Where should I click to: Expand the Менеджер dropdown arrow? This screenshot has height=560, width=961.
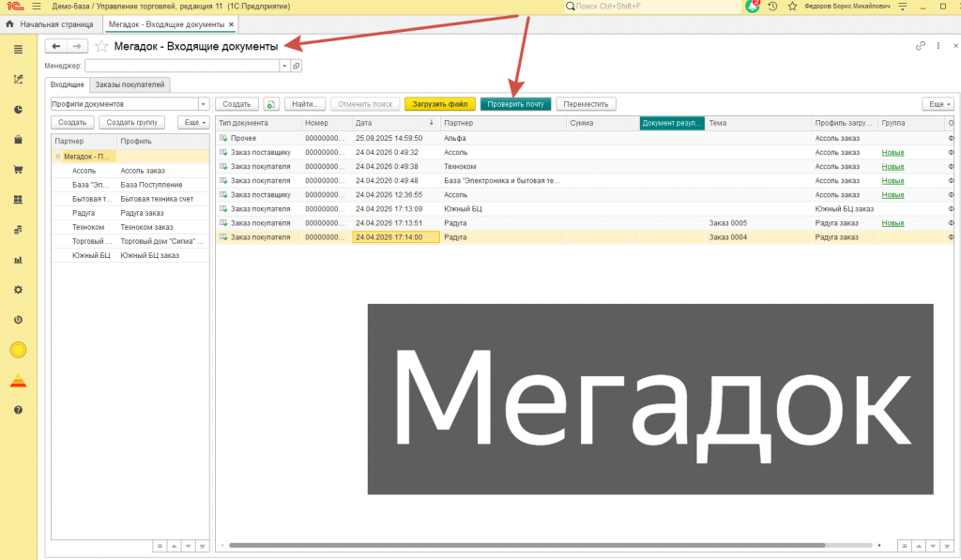[x=284, y=66]
